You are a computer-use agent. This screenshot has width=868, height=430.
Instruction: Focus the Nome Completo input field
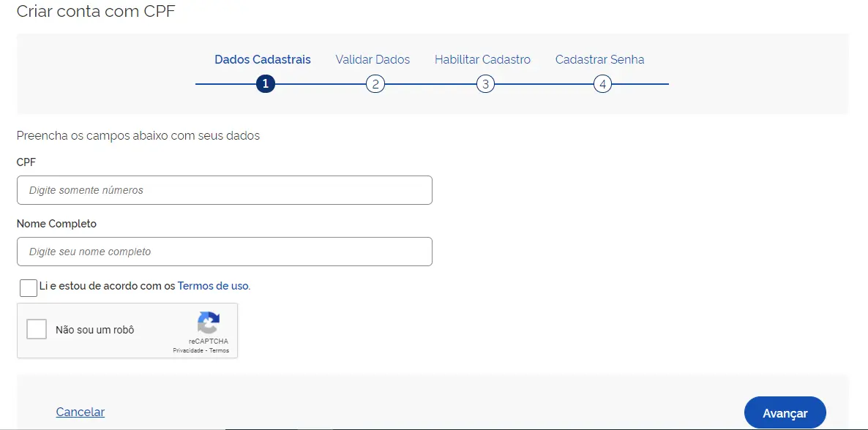coord(224,252)
